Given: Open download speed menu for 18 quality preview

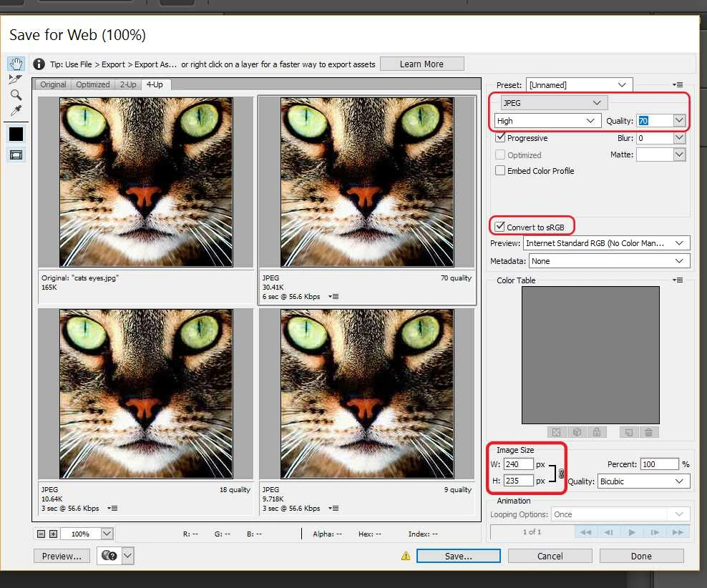Looking at the screenshot, I should pos(113,509).
